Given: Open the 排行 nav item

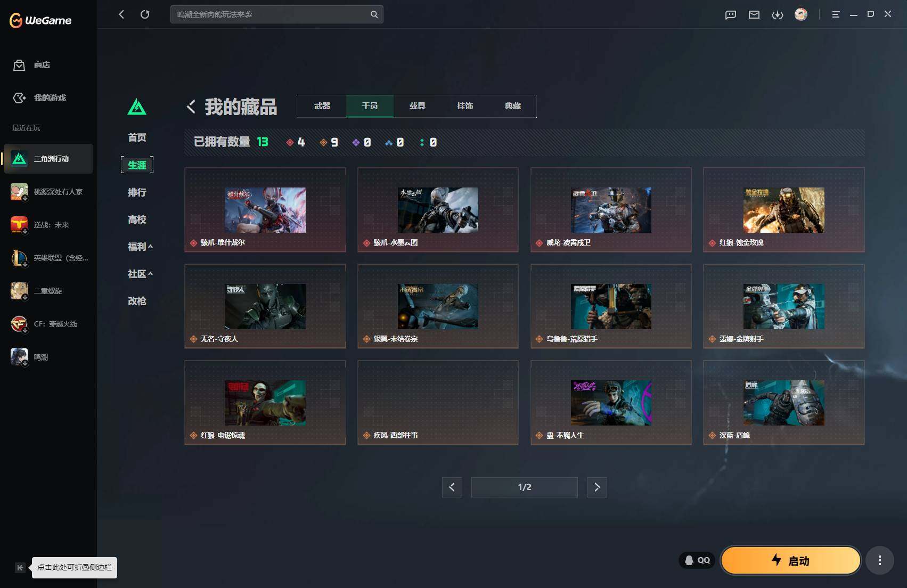Looking at the screenshot, I should click(x=137, y=192).
